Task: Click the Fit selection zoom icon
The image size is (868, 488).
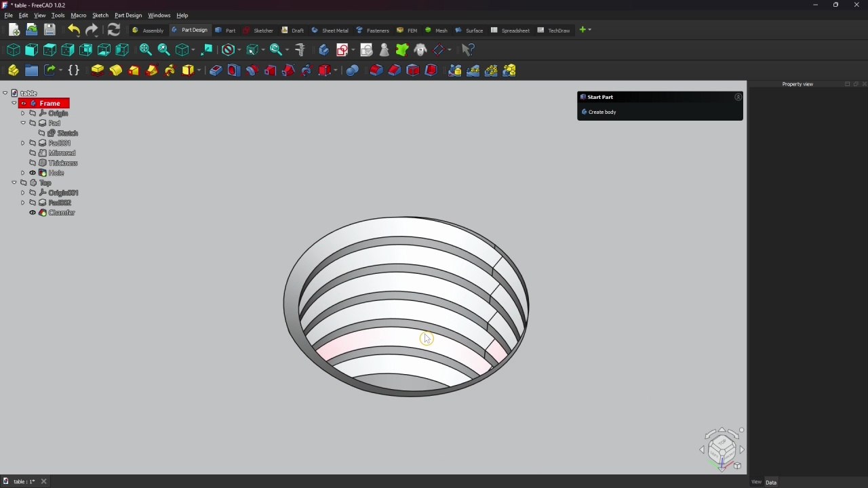Action: [x=163, y=49]
